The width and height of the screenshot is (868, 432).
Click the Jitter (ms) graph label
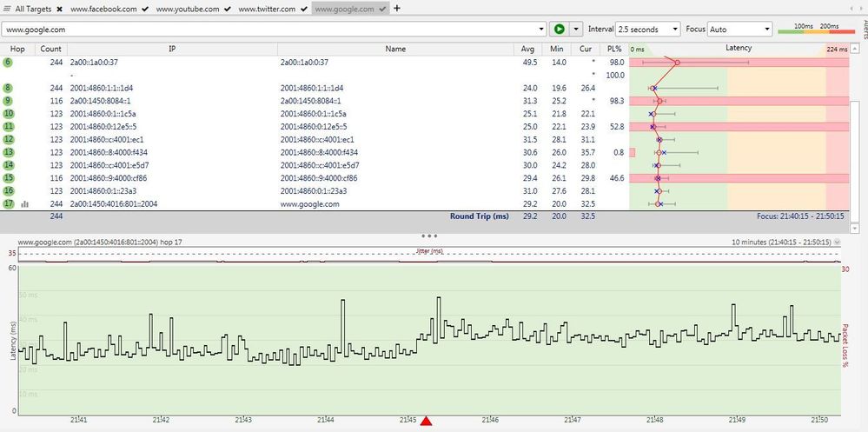(x=429, y=251)
